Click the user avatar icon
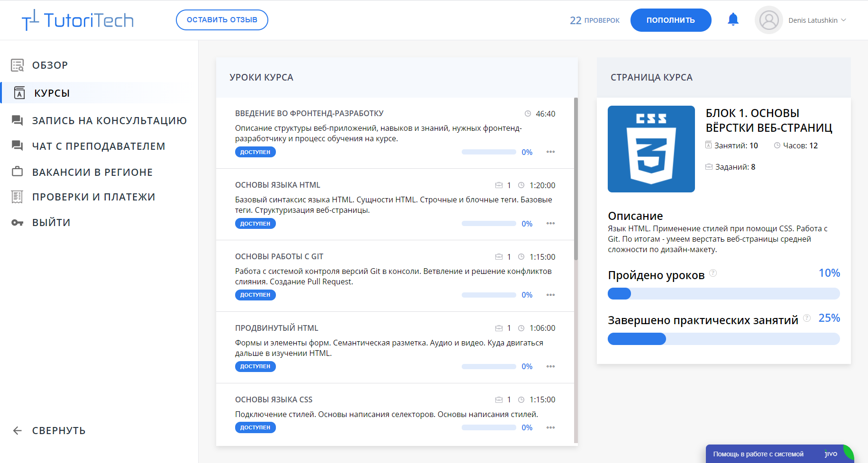This screenshot has width=868, height=463. click(768, 20)
